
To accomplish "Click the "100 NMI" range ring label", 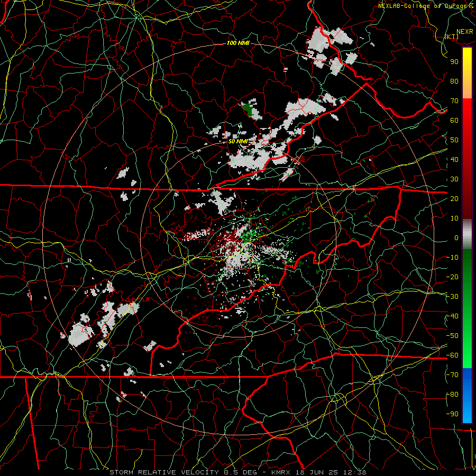I will [238, 43].
